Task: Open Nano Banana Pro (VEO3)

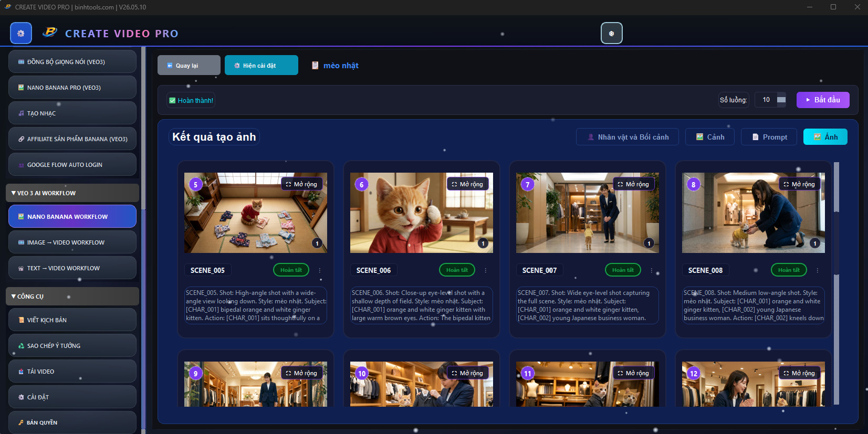Action: pos(72,88)
